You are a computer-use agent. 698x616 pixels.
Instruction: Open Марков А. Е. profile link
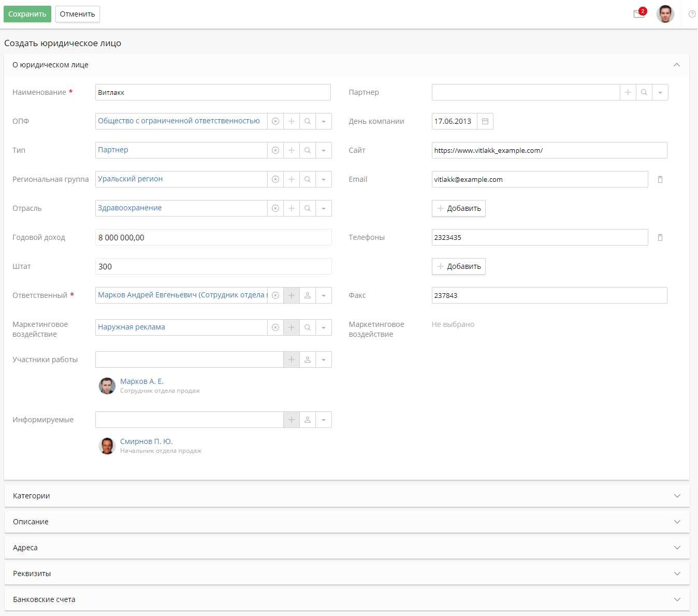point(142,381)
